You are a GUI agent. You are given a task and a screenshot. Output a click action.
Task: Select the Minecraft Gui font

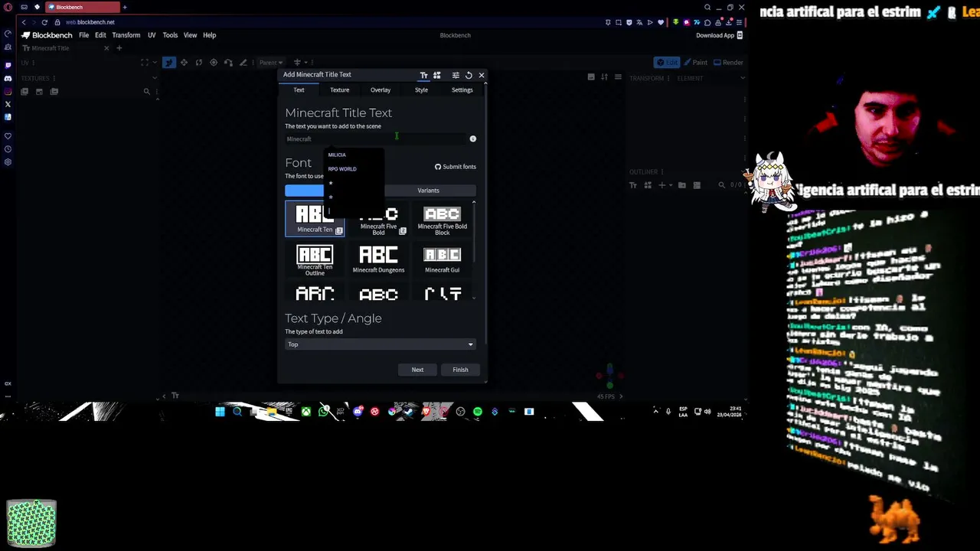pos(442,260)
